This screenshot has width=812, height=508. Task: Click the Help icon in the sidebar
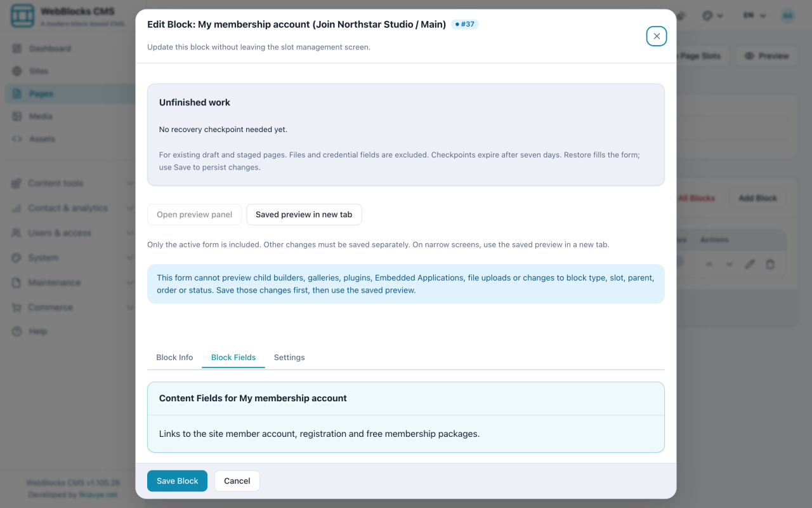tap(17, 331)
